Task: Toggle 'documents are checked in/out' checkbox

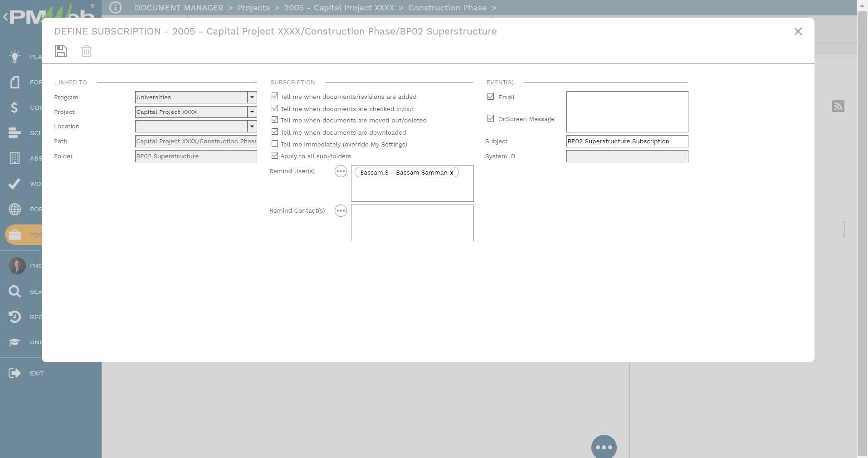Action: point(275,108)
